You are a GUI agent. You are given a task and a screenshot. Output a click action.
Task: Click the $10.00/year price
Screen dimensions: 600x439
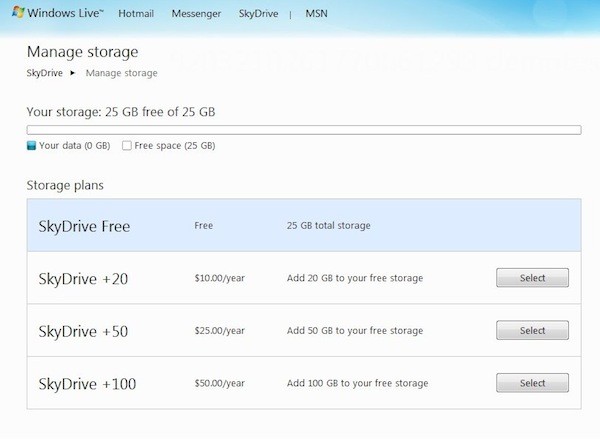[x=219, y=278]
